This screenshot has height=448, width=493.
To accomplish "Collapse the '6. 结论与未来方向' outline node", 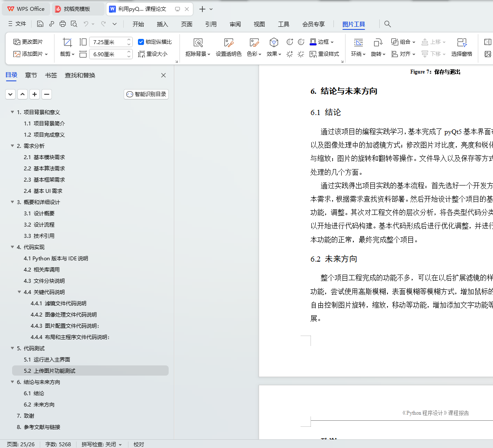I will tap(12, 382).
